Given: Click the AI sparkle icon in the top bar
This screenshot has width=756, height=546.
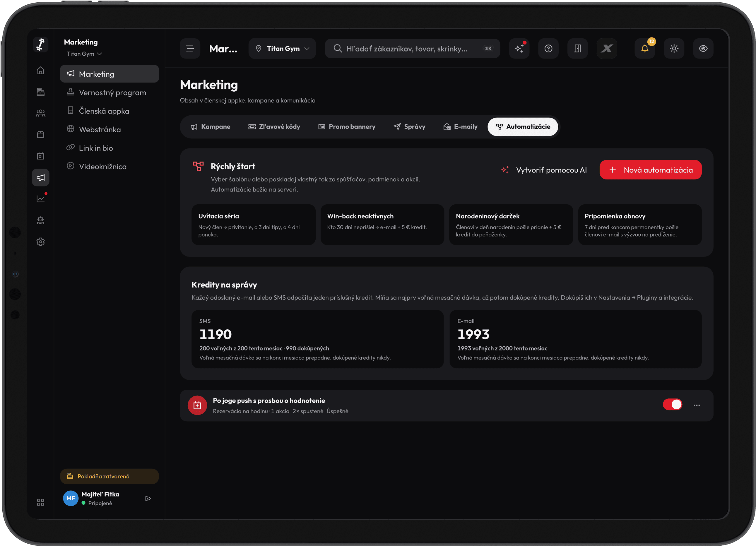Looking at the screenshot, I should pos(519,49).
